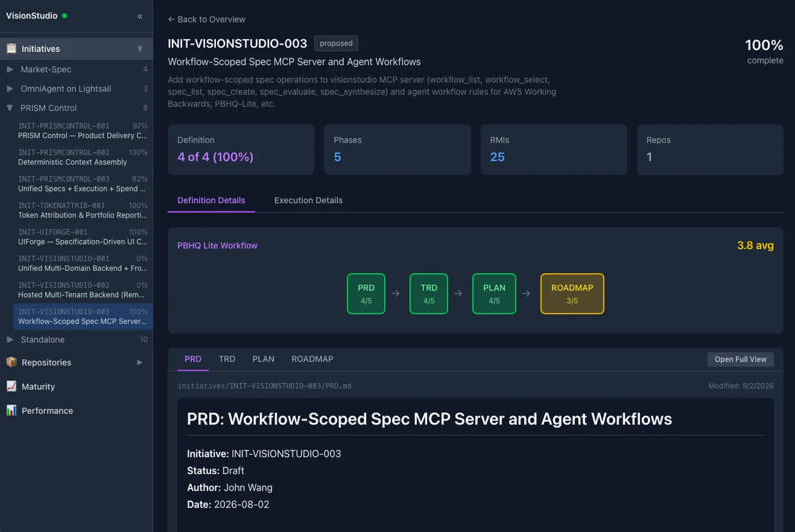This screenshot has height=532, width=795.
Task: Select the PLAN workflow stage box
Action: click(x=494, y=294)
